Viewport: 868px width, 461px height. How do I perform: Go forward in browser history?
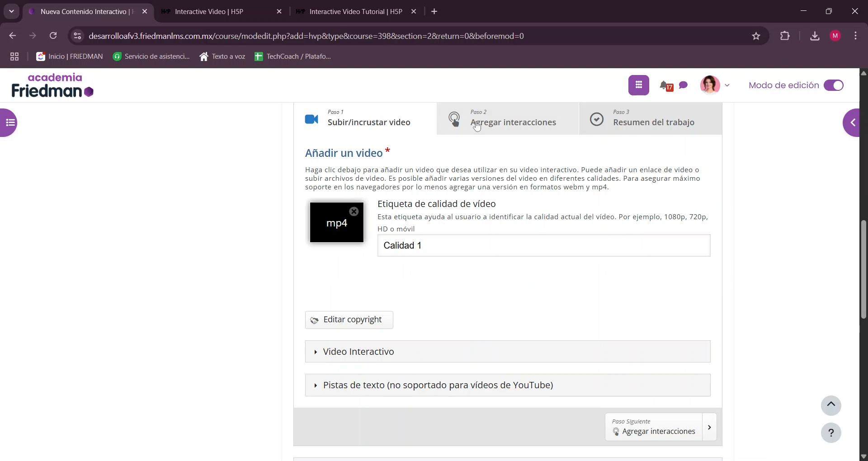[33, 36]
